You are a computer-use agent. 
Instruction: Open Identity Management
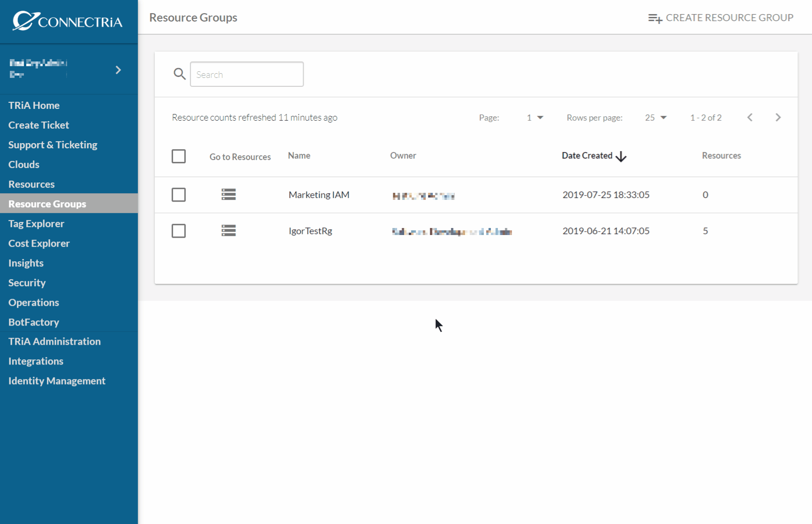(x=57, y=381)
